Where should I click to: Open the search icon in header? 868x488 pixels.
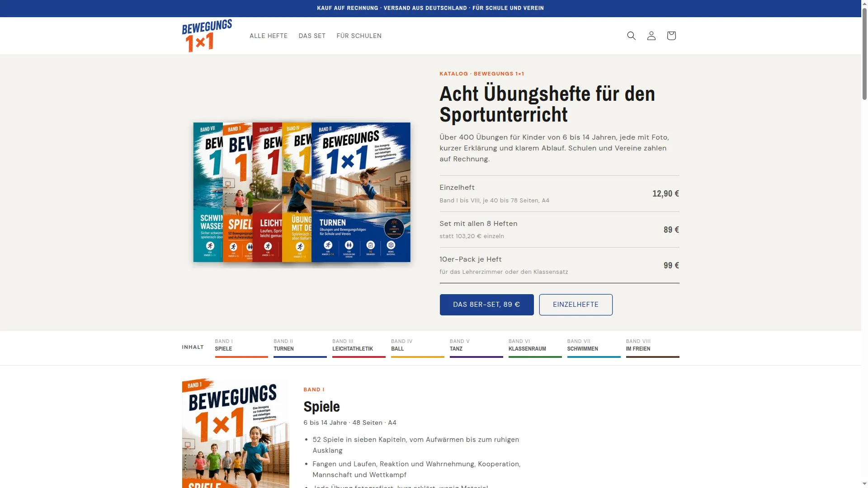coord(631,36)
